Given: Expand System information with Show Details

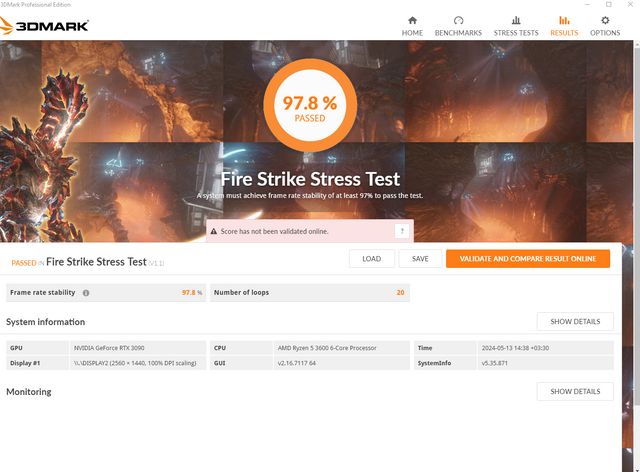Looking at the screenshot, I should click(575, 321).
